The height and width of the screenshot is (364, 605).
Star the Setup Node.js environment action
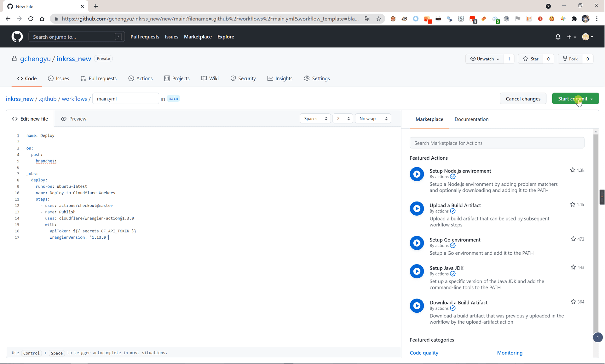(x=573, y=170)
